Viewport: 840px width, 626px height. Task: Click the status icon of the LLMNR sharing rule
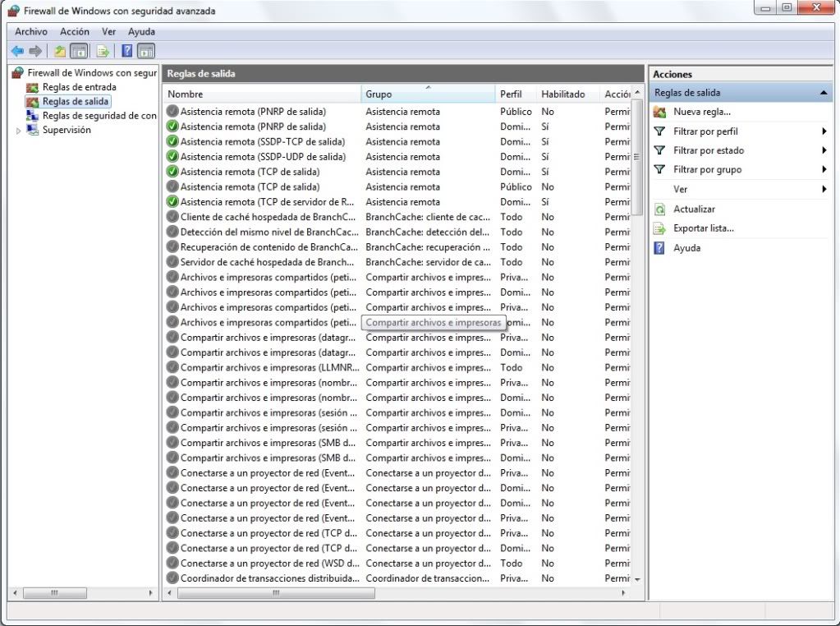(x=172, y=367)
